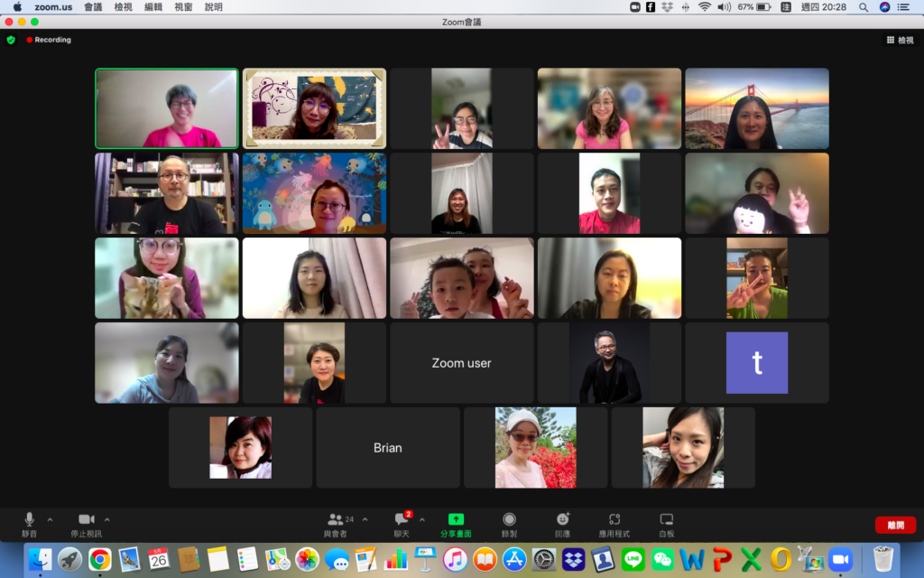Open the 回應 reactions picker
The height and width of the screenshot is (578, 924).
point(563,525)
